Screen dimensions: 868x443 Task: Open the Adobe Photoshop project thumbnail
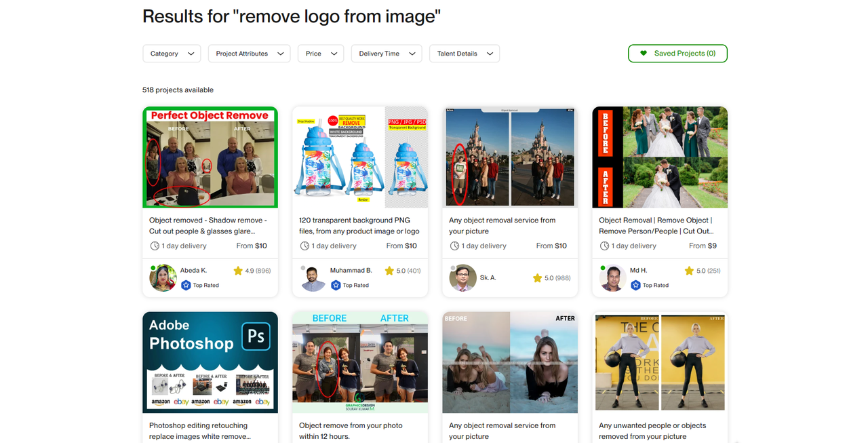210,362
